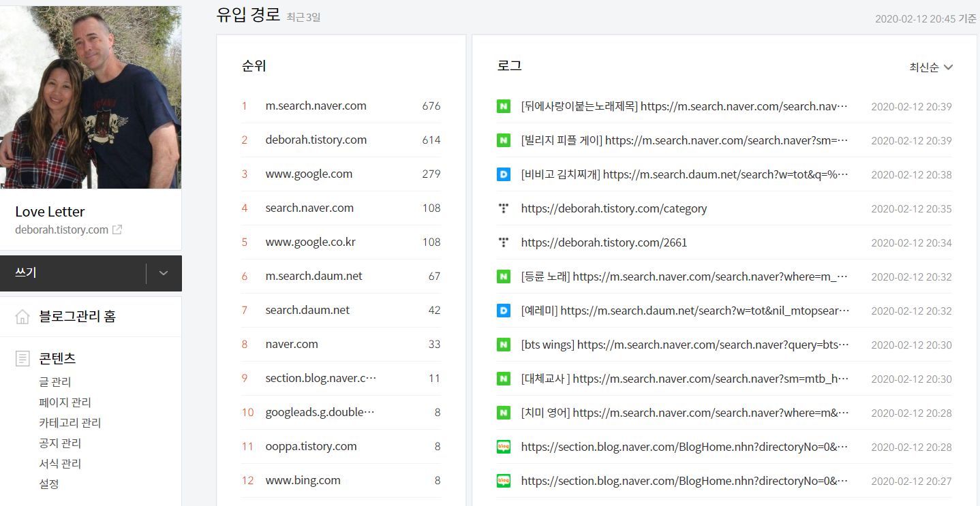This screenshot has width=980, height=506.
Task: Open 글 관리 menu item
Action: coord(55,382)
